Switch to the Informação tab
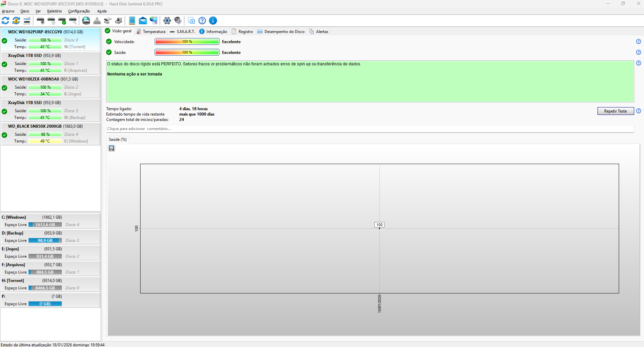 click(x=213, y=31)
